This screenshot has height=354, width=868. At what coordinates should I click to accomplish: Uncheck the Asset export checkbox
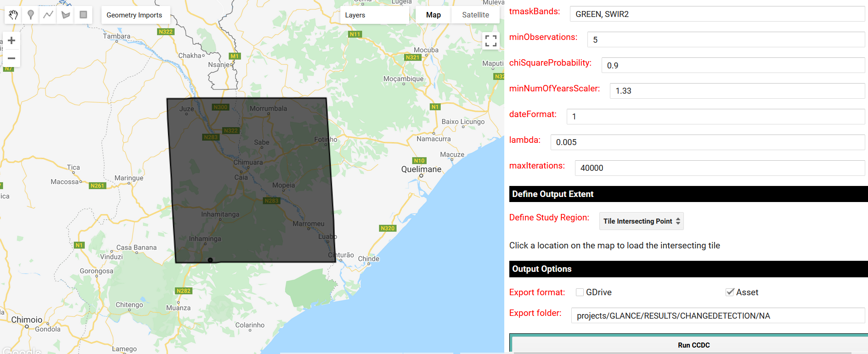point(730,292)
